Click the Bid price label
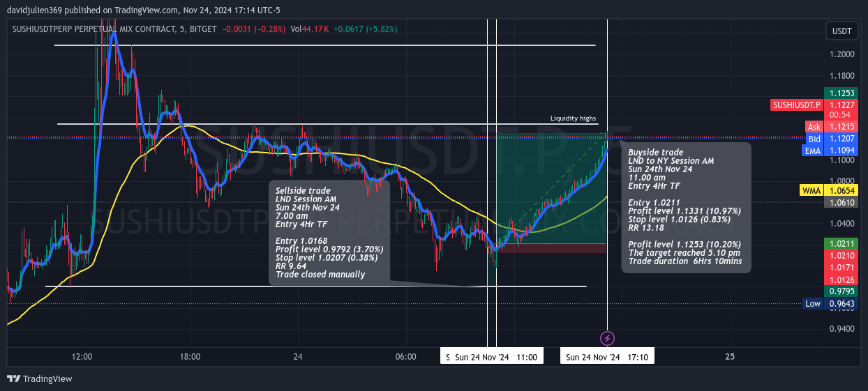868x391 pixels. [x=814, y=139]
